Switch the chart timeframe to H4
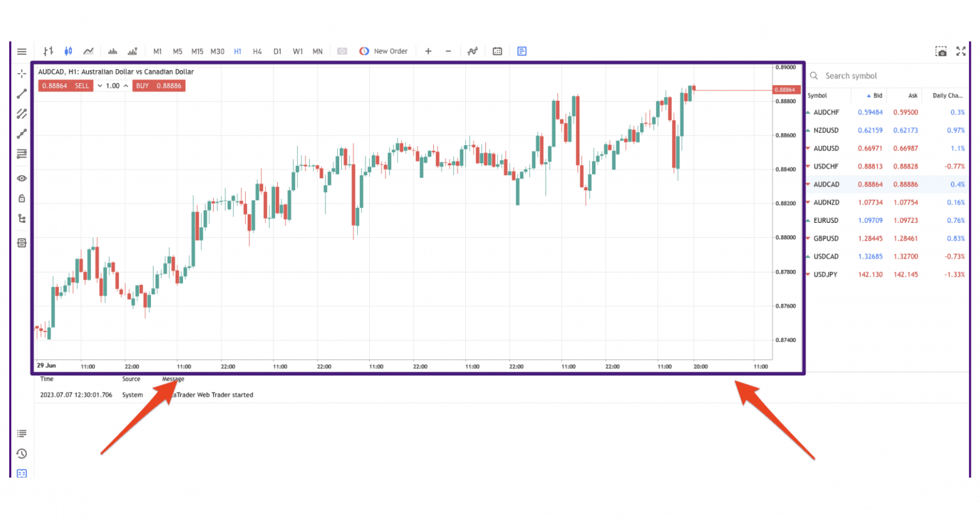980x519 pixels. tap(257, 51)
